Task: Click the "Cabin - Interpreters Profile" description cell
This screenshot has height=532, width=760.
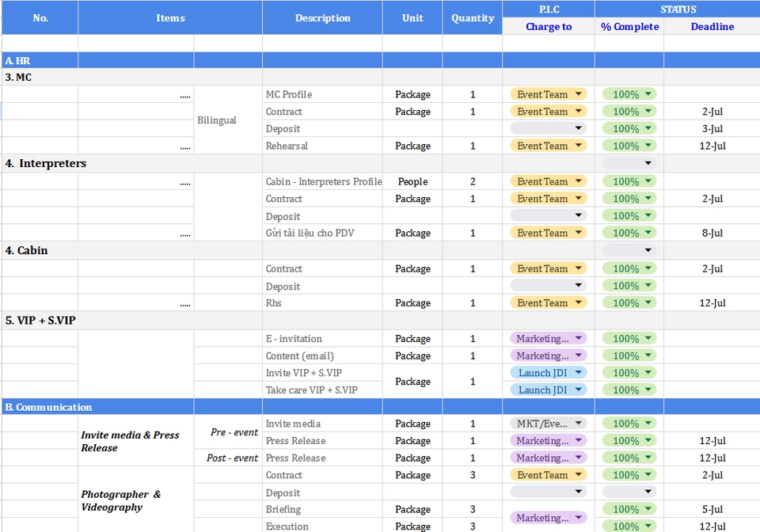Action: pyautogui.click(x=323, y=181)
